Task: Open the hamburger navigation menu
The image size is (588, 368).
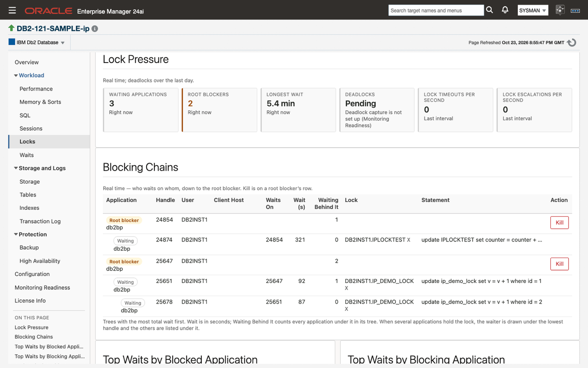Action: 12,10
